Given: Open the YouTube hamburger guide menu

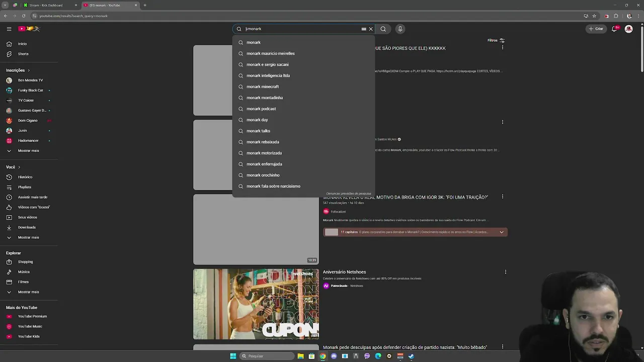Looking at the screenshot, I should point(9,29).
